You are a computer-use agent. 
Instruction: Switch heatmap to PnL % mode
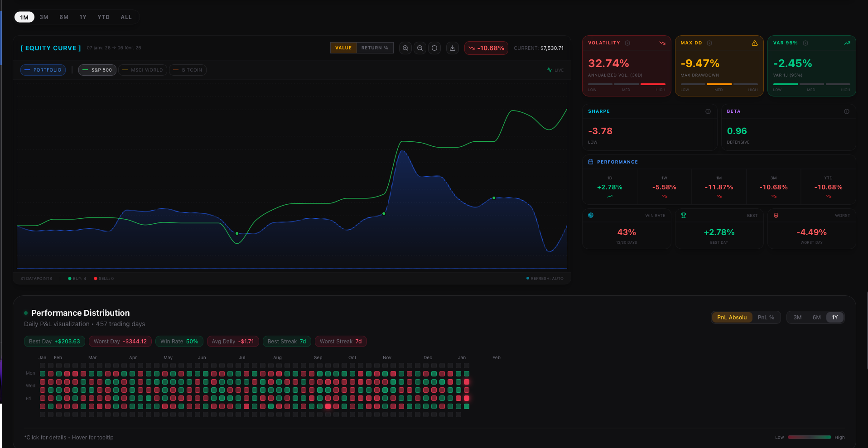point(766,317)
